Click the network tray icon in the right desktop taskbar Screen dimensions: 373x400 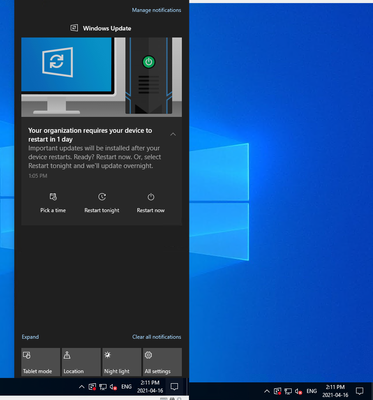pos(288,391)
